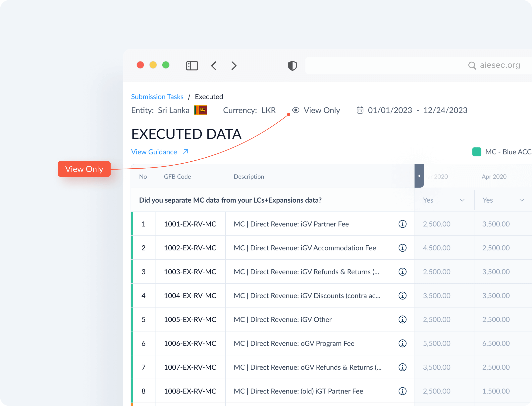Select code 1006-EX-RV-MC
The height and width of the screenshot is (406, 532).
tap(190, 344)
